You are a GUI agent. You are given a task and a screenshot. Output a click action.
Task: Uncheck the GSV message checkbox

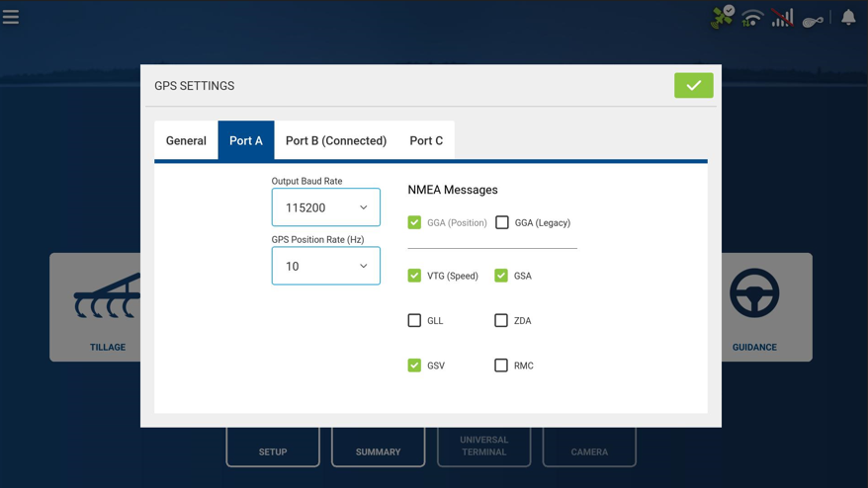pos(414,366)
